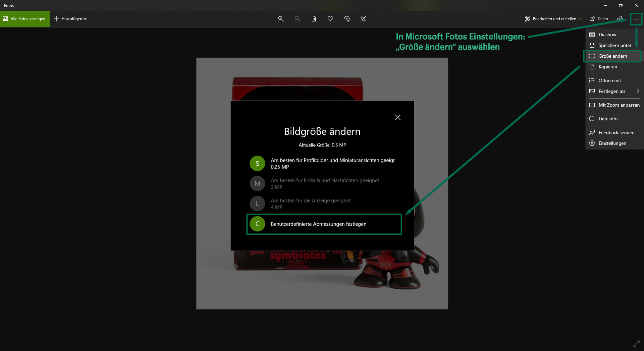Select size S for Profilbilder
The image size is (644, 351).
coord(257,164)
